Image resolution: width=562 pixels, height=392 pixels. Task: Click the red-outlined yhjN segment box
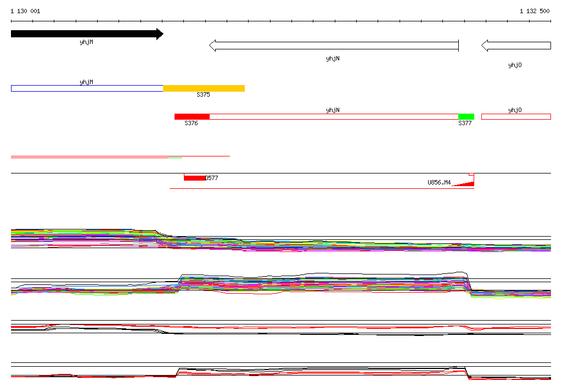334,116
